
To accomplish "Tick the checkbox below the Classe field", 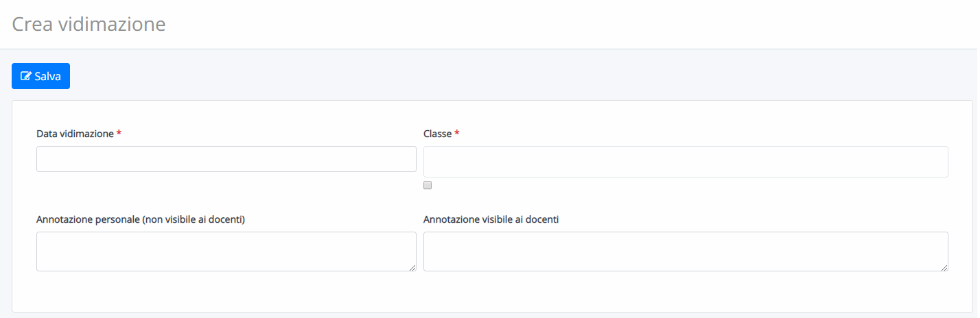I will point(428,185).
